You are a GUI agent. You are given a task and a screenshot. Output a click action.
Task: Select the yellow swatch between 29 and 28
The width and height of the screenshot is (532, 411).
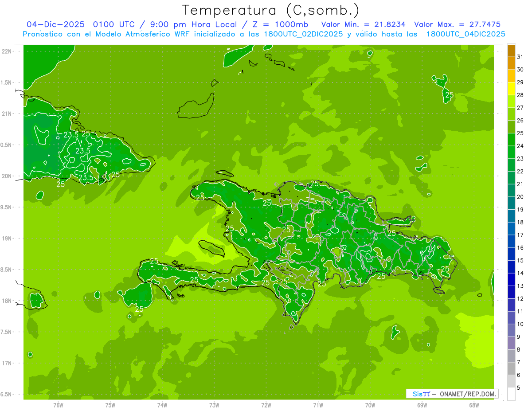[x=511, y=89]
